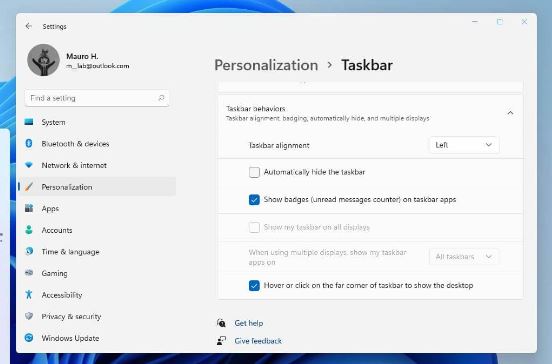Image resolution: width=552 pixels, height=364 pixels.
Task: Minimize the Settings window
Action: pyautogui.click(x=475, y=22)
